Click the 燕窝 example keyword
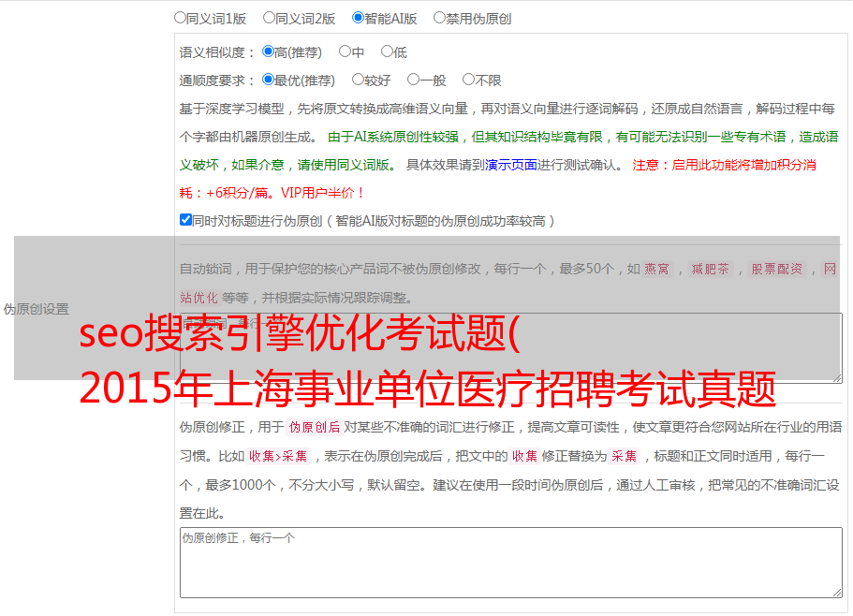This screenshot has height=616, width=853. pos(656,269)
